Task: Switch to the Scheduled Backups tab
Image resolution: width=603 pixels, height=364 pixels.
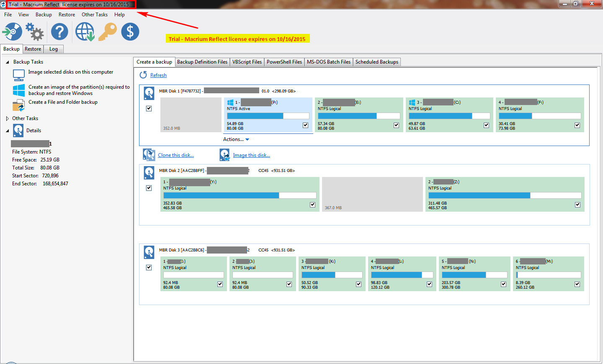Action: (x=376, y=62)
